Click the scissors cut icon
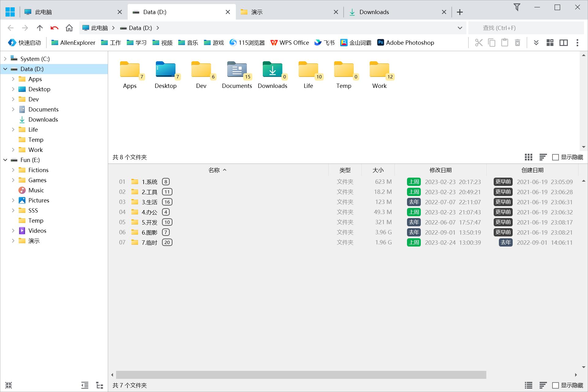This screenshot has height=392, width=588. click(479, 43)
